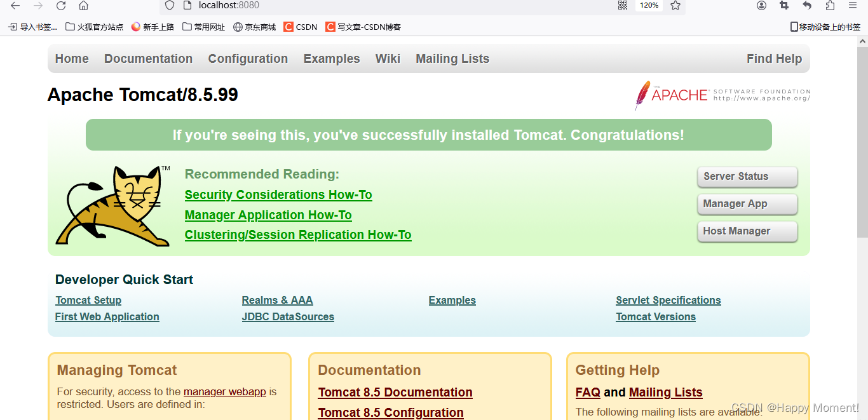
Task: Open the Examples navigation item
Action: click(x=332, y=58)
